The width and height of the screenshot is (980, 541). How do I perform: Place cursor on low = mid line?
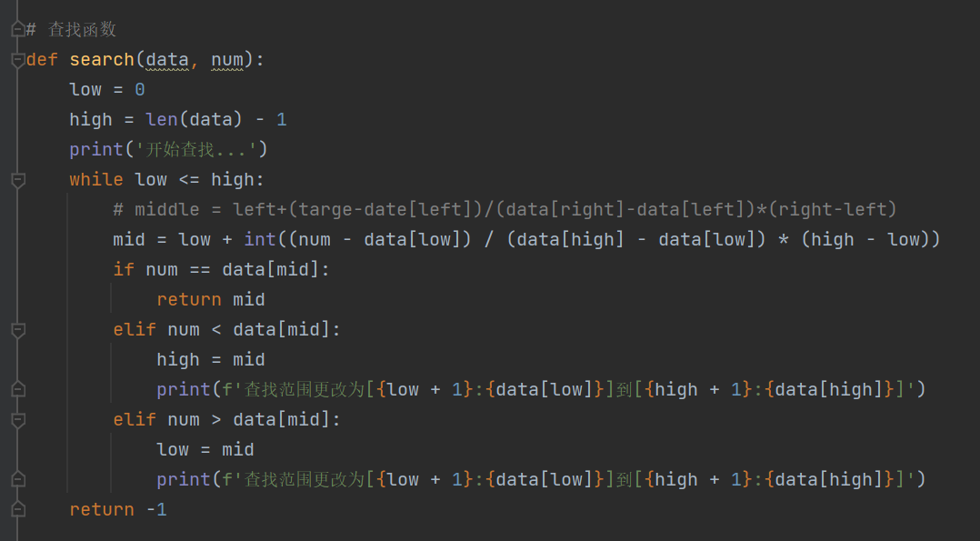pos(205,449)
